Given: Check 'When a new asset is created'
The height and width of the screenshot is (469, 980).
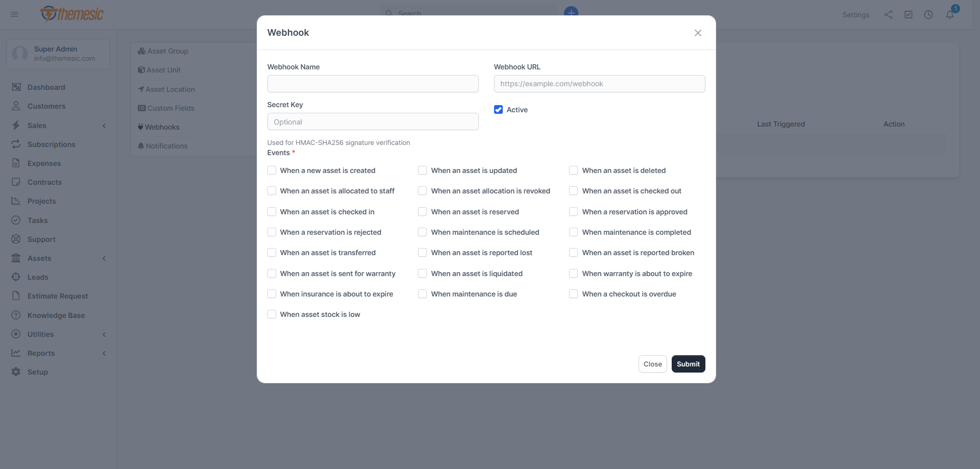Looking at the screenshot, I should coord(272,170).
